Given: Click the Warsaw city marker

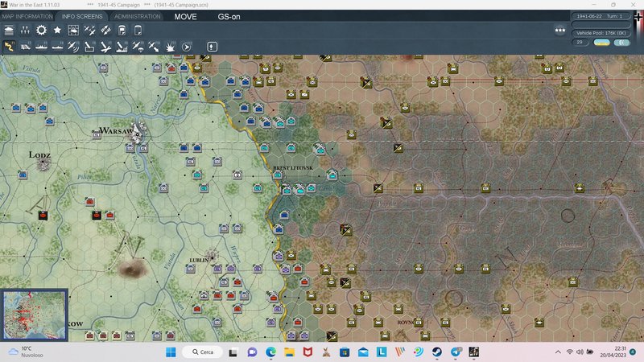Looking at the screenshot, I should (137, 132).
